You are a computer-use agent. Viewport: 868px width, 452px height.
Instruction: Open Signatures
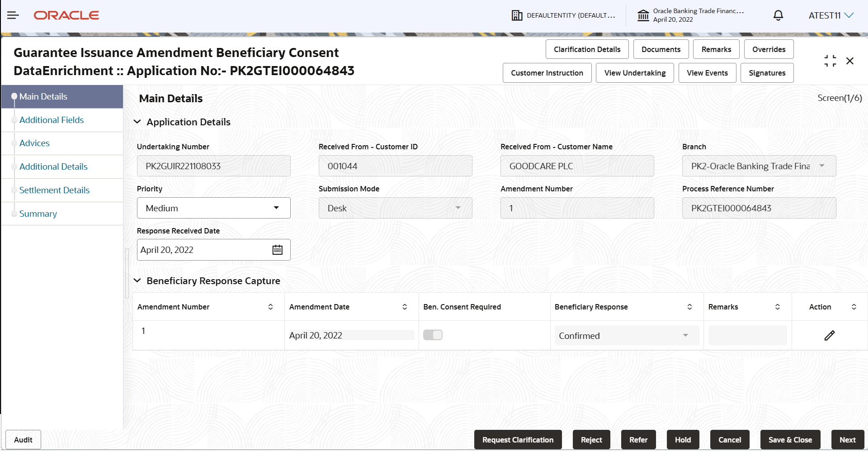click(x=767, y=73)
